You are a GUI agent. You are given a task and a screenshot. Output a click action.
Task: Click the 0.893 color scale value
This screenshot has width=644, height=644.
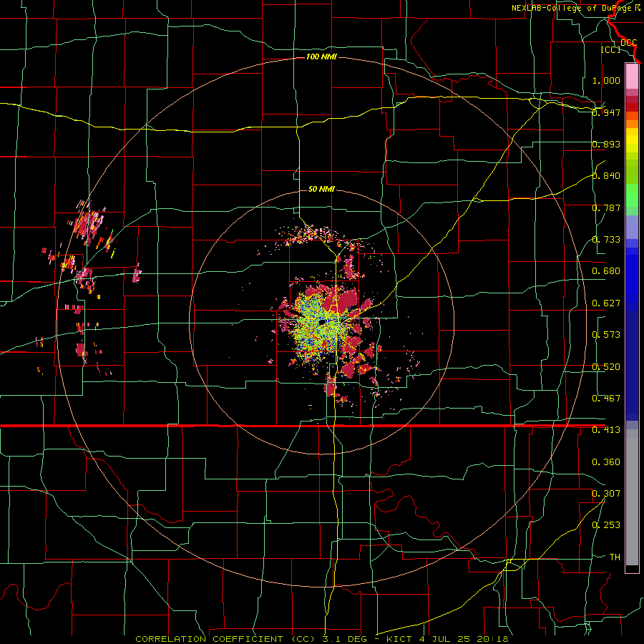click(x=606, y=144)
